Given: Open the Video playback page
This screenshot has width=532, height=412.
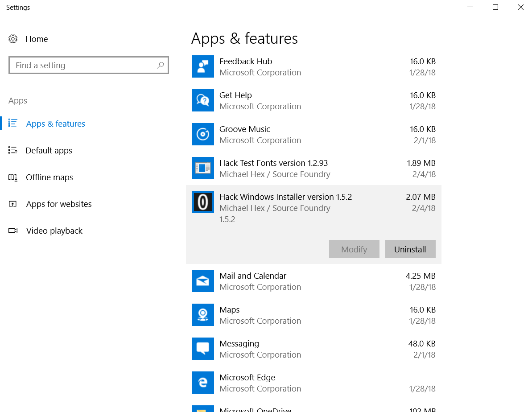Looking at the screenshot, I should click(x=54, y=231).
